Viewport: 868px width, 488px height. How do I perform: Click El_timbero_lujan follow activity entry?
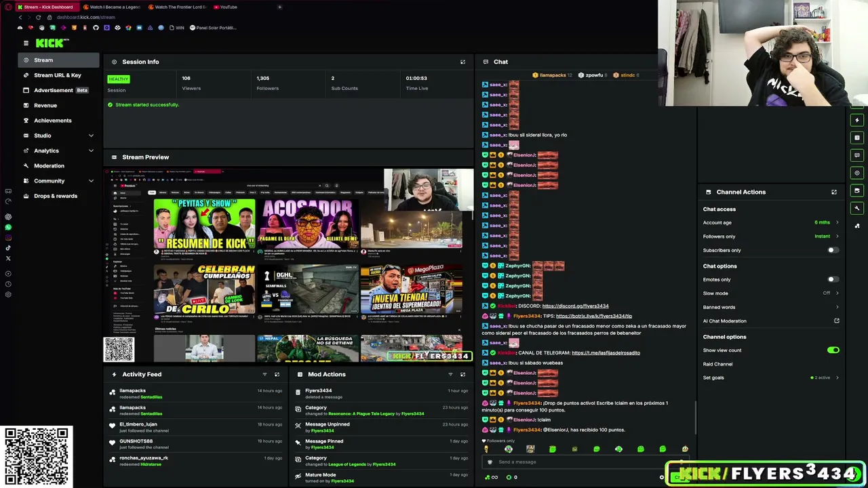[x=195, y=427]
